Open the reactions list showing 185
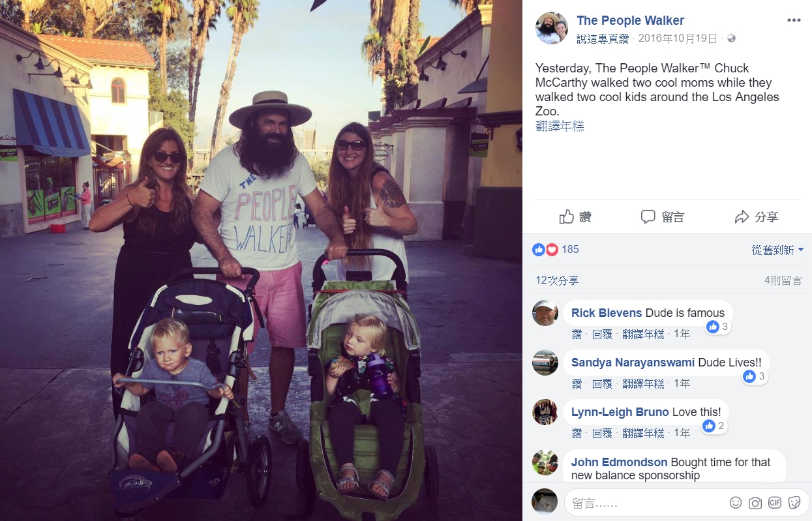812x521 pixels. click(556, 249)
